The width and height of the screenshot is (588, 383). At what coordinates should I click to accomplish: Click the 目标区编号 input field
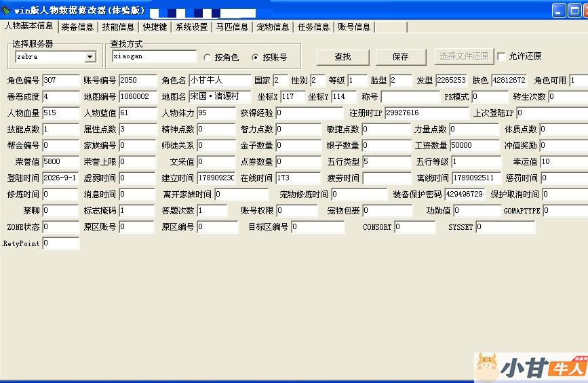pyautogui.click(x=317, y=227)
